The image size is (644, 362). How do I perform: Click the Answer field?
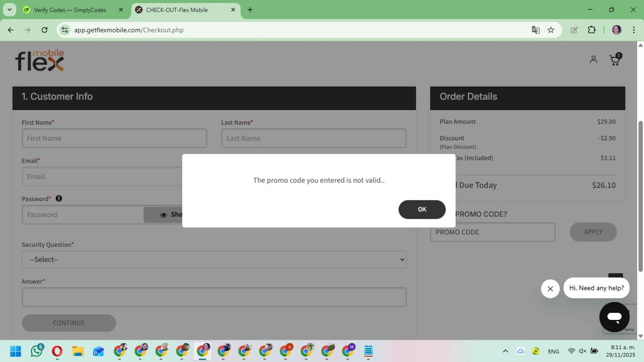point(214,297)
